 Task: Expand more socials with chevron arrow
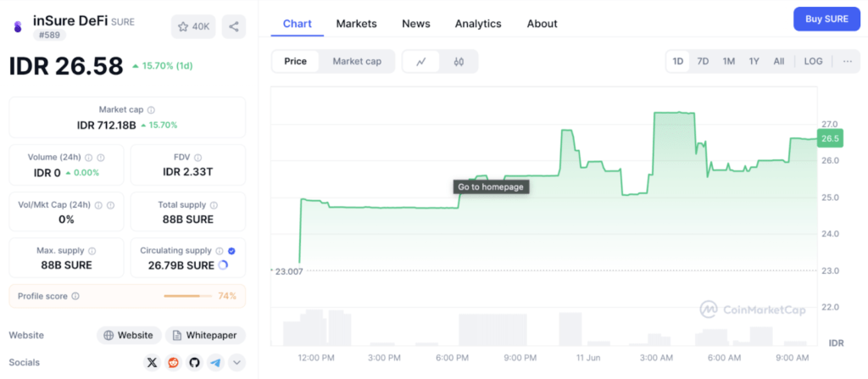(x=237, y=363)
